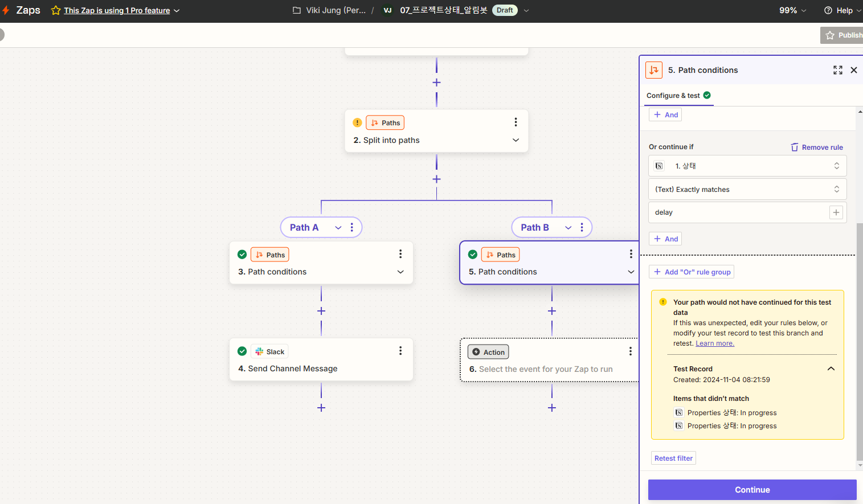Open dropdown next to Draft badge
The width and height of the screenshot is (863, 504).
[x=526, y=10]
